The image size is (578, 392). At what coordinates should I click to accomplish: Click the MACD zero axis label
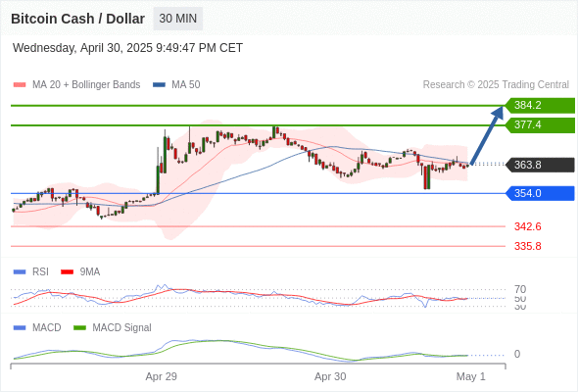pyautogui.click(x=517, y=354)
